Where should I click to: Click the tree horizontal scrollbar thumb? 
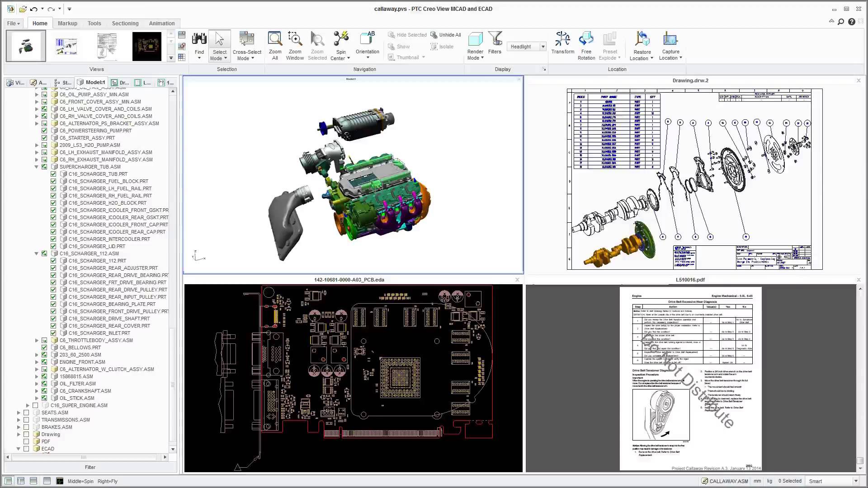(x=84, y=457)
